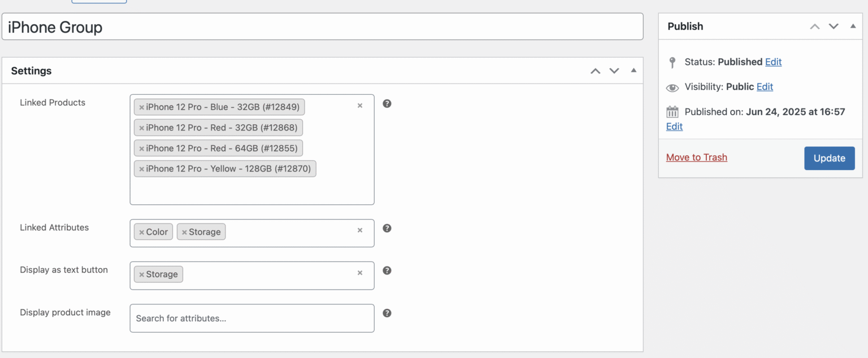Remove the Color linked attribute tag
The image size is (868, 358).
pyautogui.click(x=141, y=232)
